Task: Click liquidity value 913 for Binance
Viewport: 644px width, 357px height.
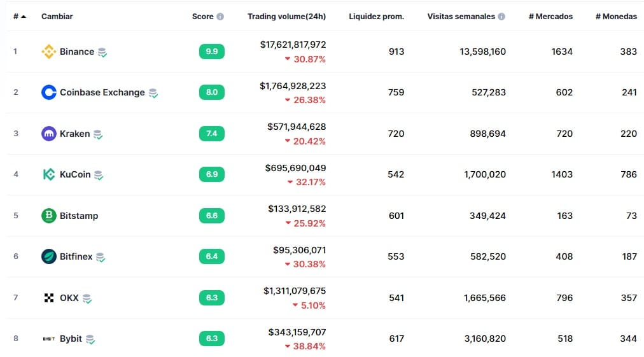Action: (396, 52)
